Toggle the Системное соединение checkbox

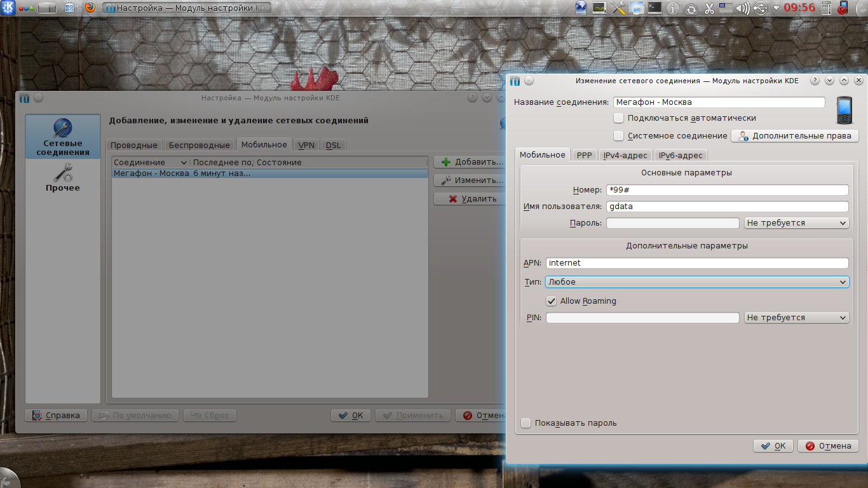click(619, 136)
